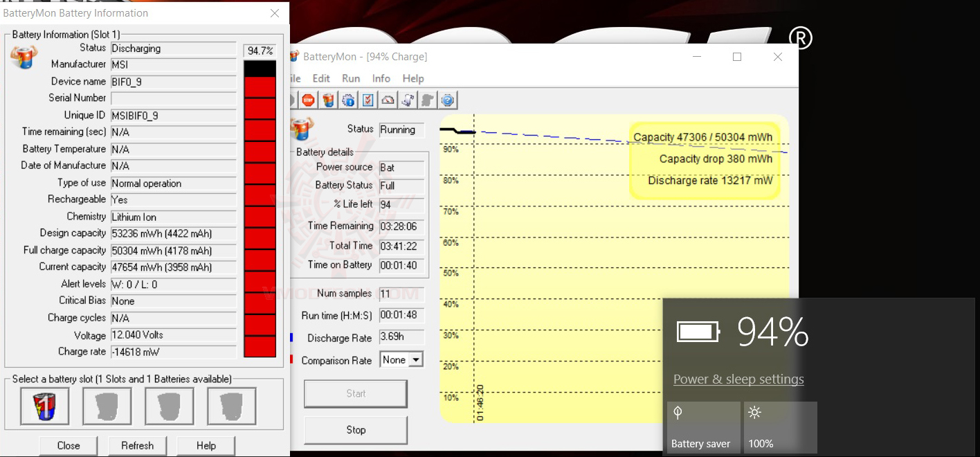Open the blue question mark help icon
This screenshot has width=980, height=457.
tap(448, 100)
